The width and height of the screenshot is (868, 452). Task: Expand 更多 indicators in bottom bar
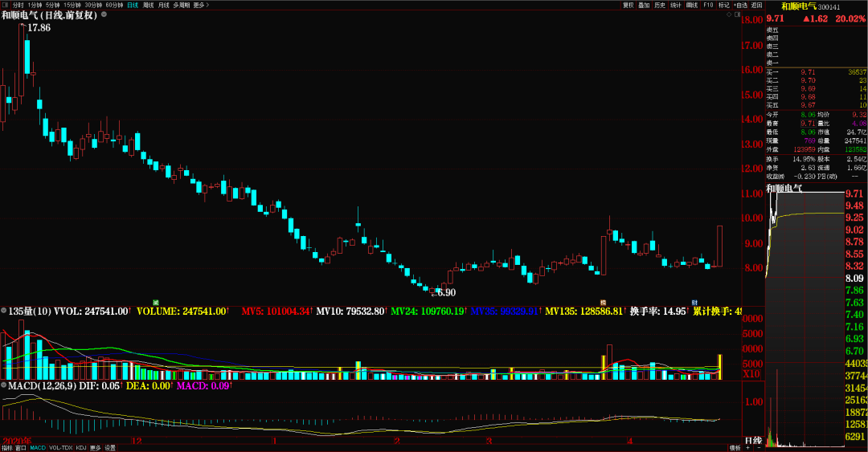tap(95, 448)
